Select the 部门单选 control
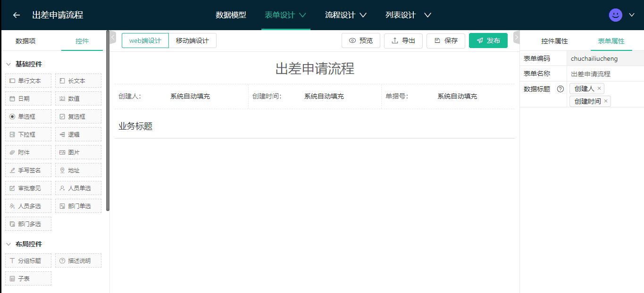 pyautogui.click(x=78, y=206)
